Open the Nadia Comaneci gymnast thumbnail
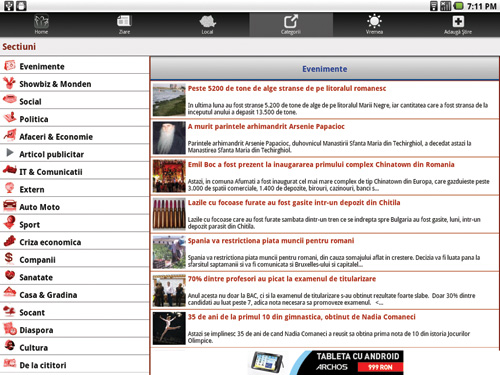 [x=169, y=328]
